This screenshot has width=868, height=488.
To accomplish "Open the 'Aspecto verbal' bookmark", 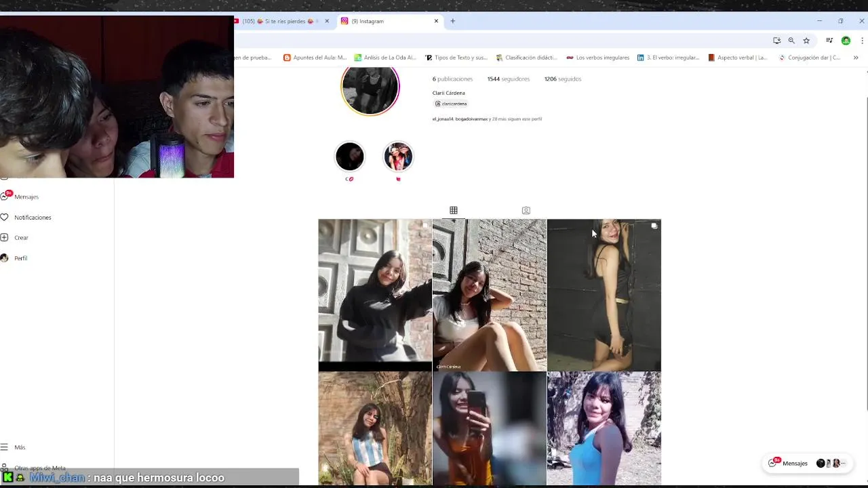I will pos(737,58).
